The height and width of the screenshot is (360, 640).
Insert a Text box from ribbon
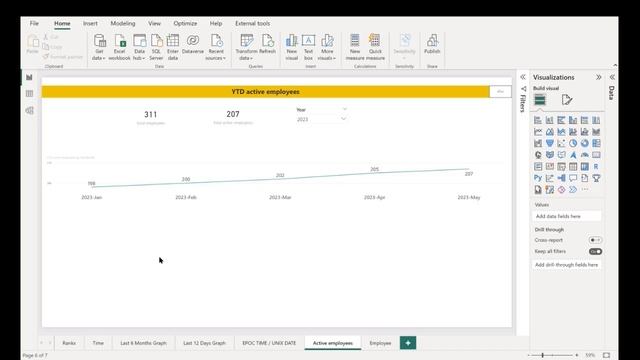tap(308, 47)
